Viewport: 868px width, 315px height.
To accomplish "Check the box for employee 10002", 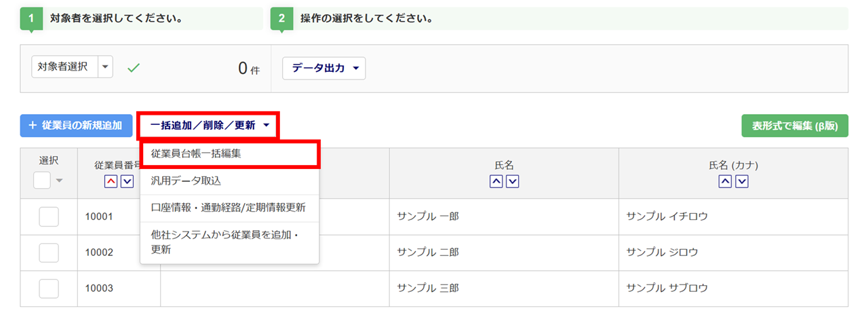I will (49, 253).
